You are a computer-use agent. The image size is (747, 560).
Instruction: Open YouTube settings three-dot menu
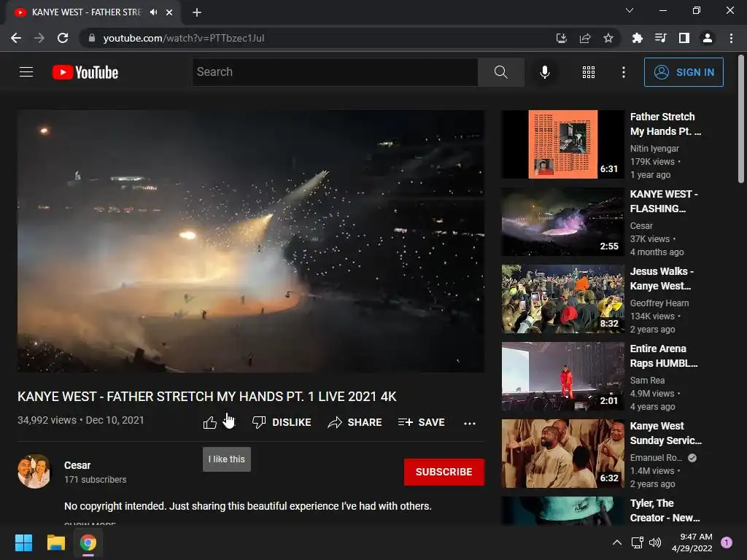[x=624, y=72]
